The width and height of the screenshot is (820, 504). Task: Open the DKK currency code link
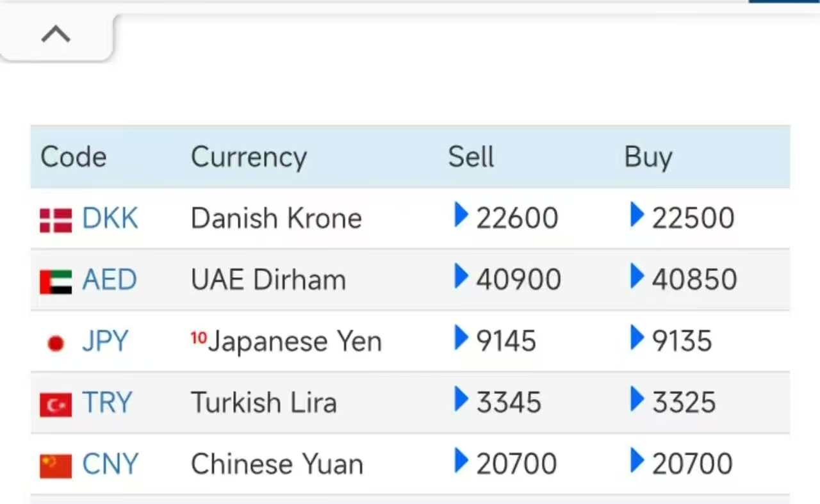110,219
